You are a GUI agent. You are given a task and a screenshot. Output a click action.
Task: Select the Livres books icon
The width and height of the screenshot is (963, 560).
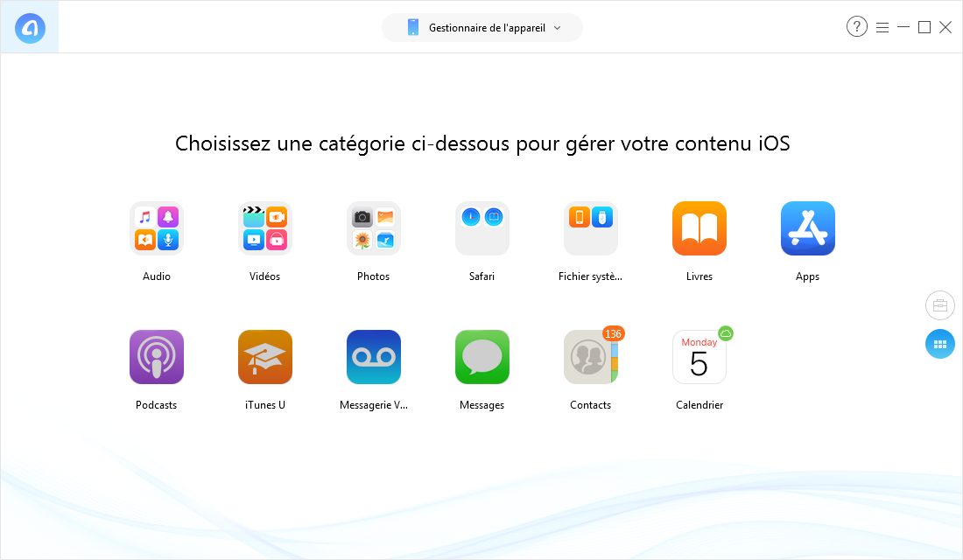point(699,228)
